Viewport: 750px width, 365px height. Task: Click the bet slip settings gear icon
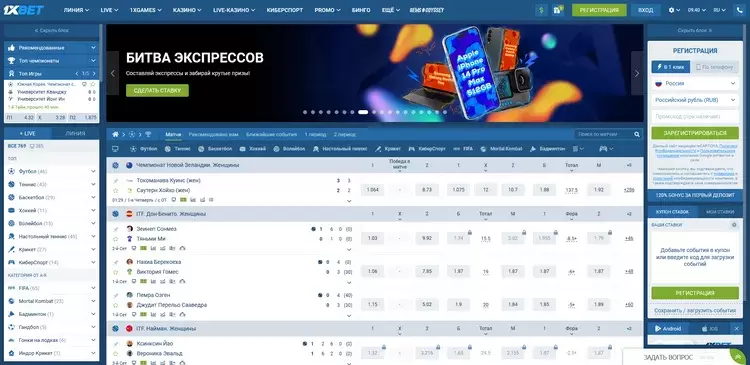(x=734, y=225)
